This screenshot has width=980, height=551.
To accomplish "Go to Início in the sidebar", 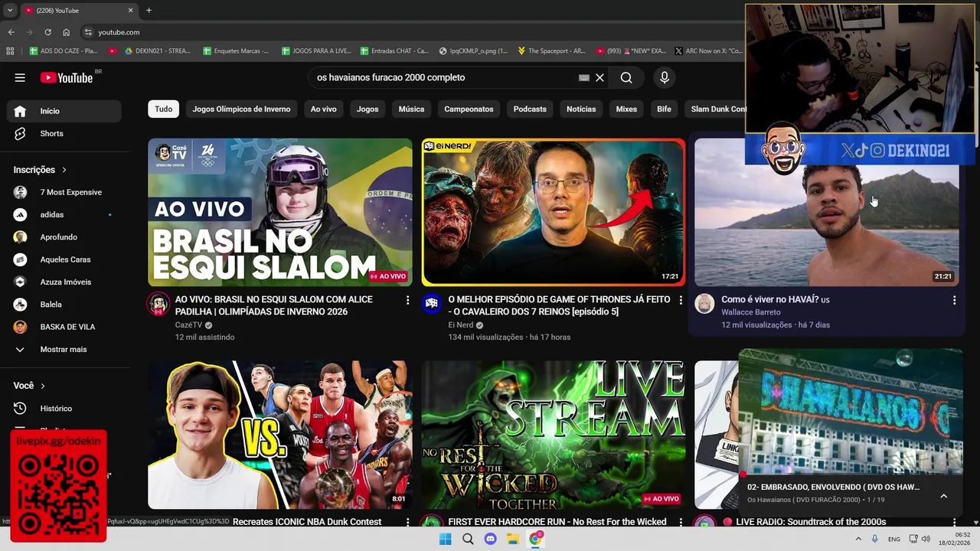I will 64,111.
